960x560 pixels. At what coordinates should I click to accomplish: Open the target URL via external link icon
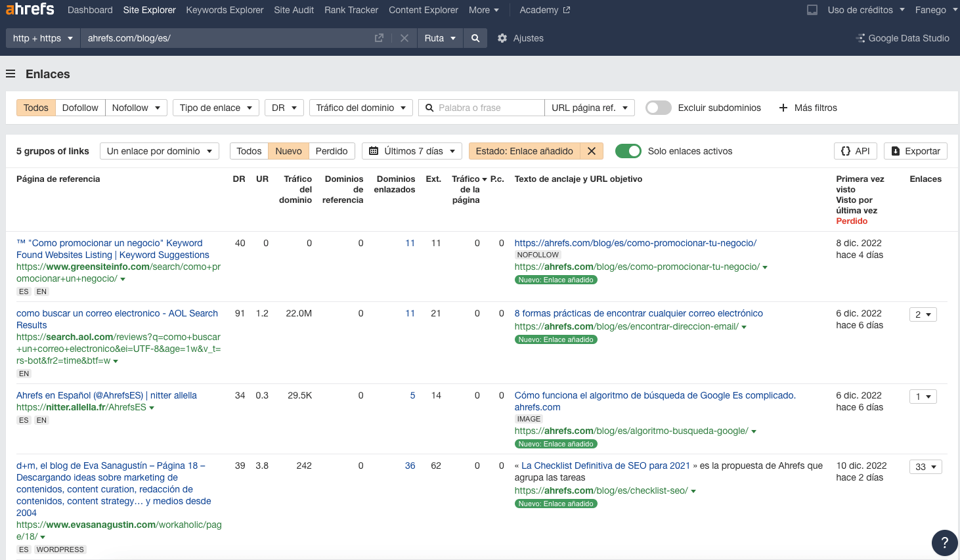click(x=379, y=37)
